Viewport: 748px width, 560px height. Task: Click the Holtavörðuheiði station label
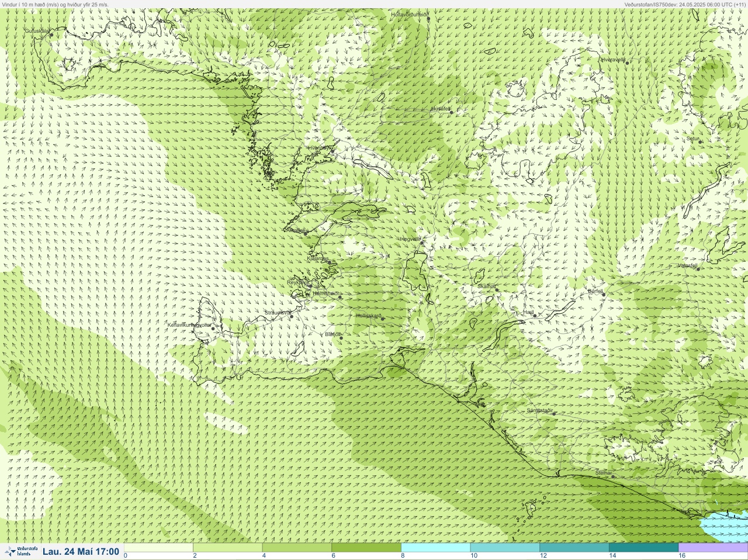coord(409,14)
